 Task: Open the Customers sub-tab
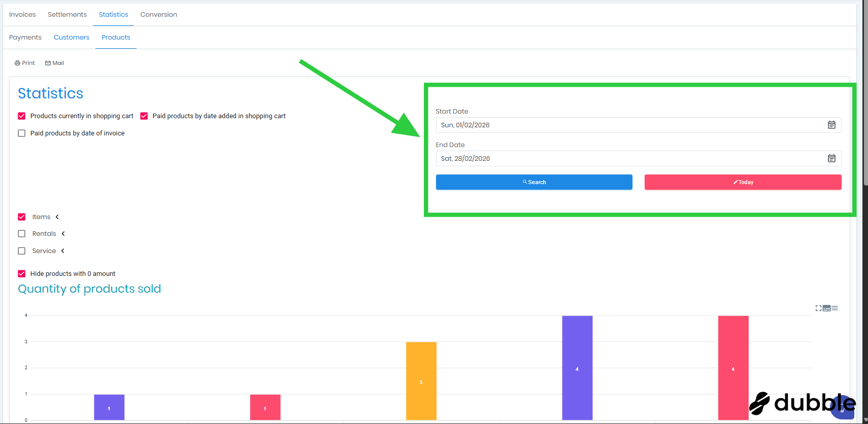point(72,38)
